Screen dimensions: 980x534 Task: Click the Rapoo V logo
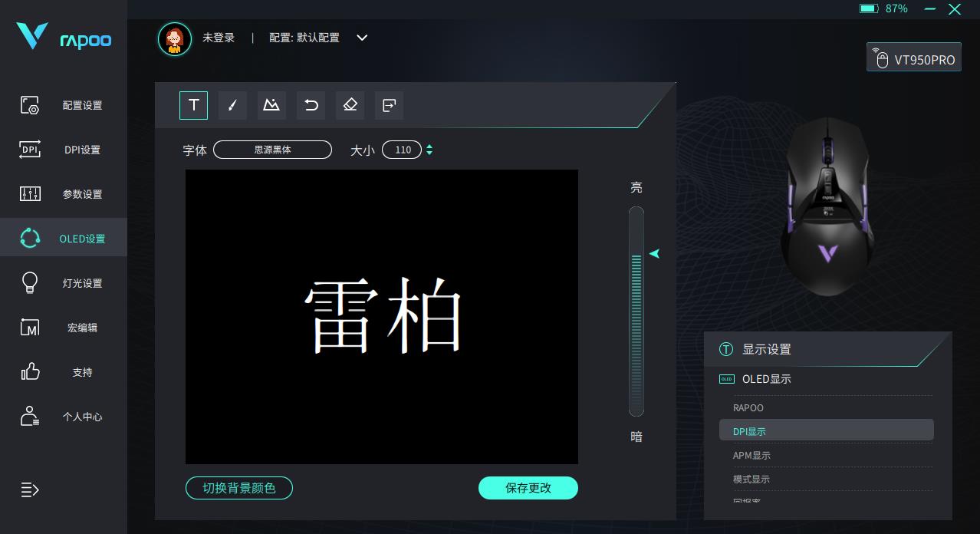[32, 36]
